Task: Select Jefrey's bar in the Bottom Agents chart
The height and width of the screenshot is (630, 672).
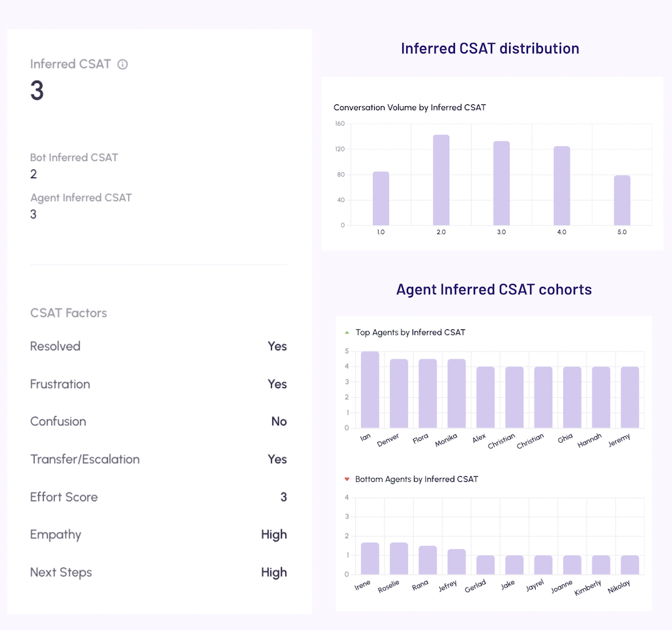Action: [x=456, y=562]
